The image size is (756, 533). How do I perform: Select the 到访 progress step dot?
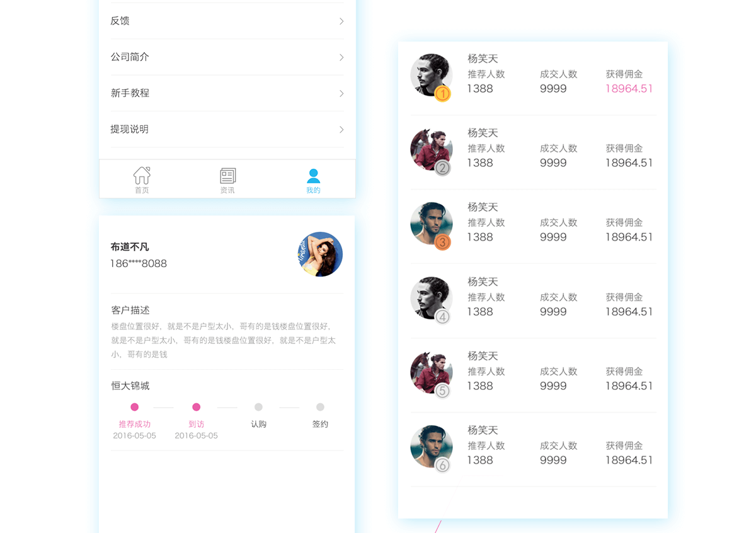[x=197, y=407]
